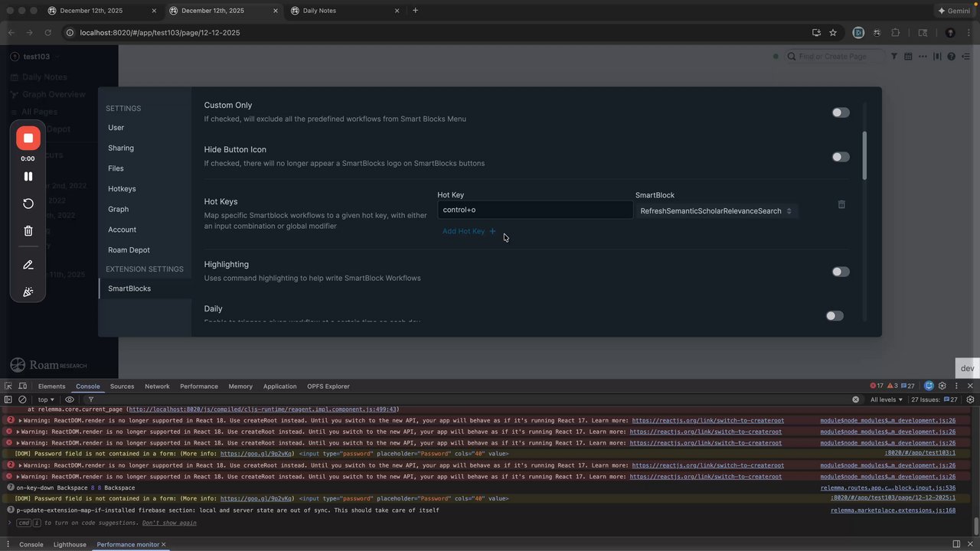The height and width of the screenshot is (551, 980).
Task: Stop the screen recording
Action: tap(28, 138)
